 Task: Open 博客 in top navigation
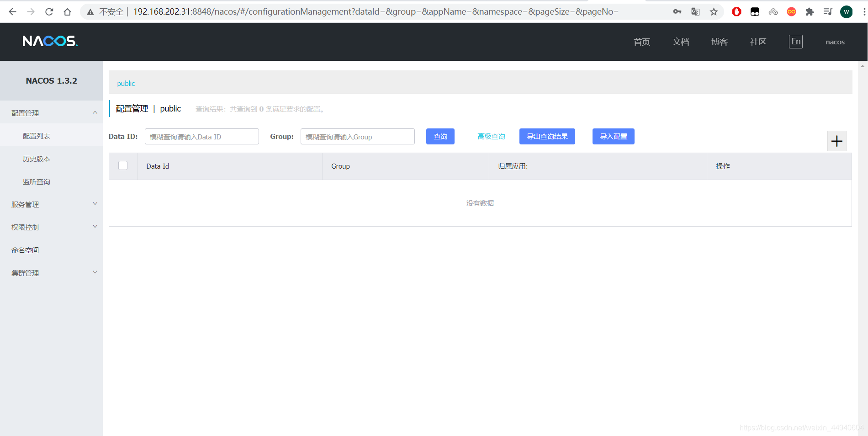(719, 42)
